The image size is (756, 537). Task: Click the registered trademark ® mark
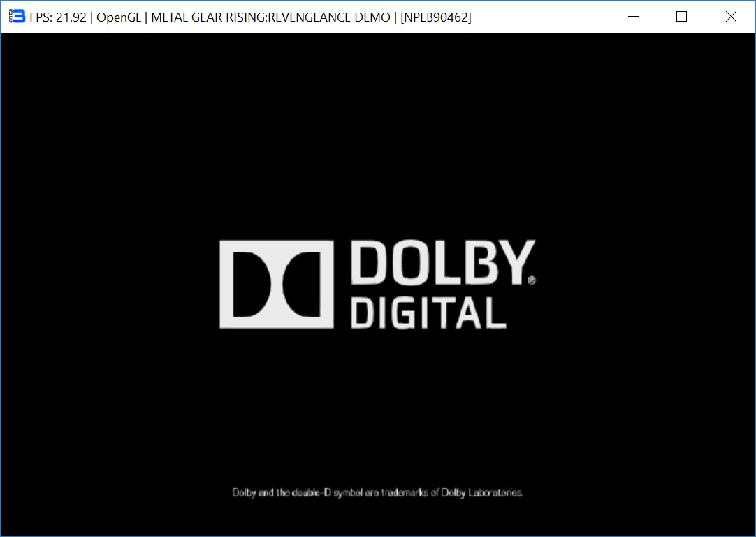[531, 280]
